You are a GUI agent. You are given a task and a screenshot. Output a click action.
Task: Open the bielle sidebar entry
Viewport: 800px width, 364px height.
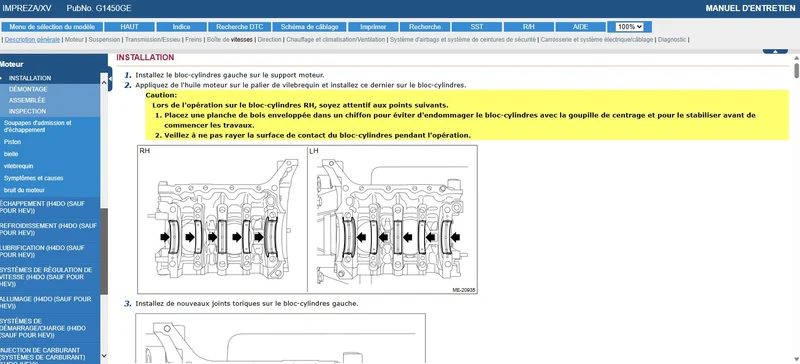[x=11, y=154]
